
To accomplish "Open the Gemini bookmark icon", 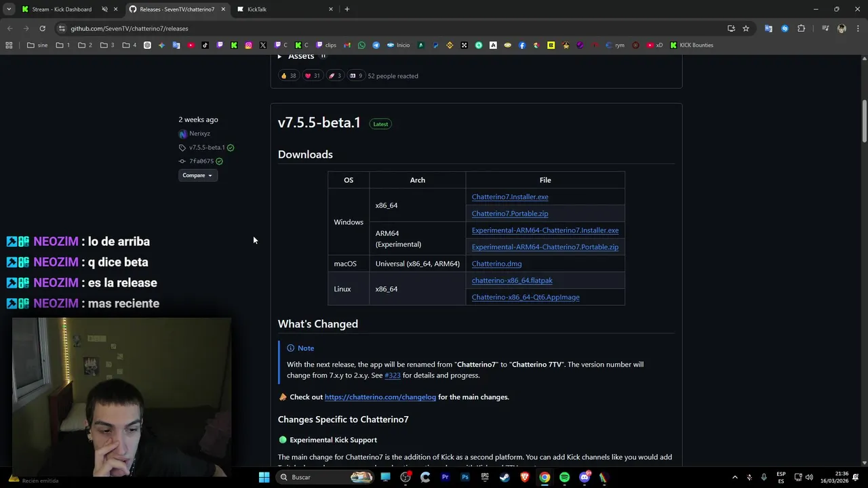I will [162, 45].
